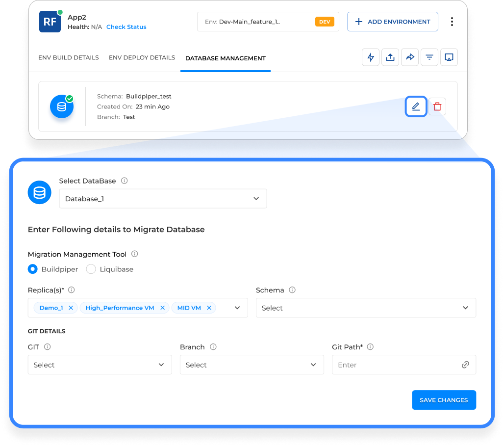Select the Liquibase migration tool radio
This screenshot has height=447, width=504.
coord(91,269)
